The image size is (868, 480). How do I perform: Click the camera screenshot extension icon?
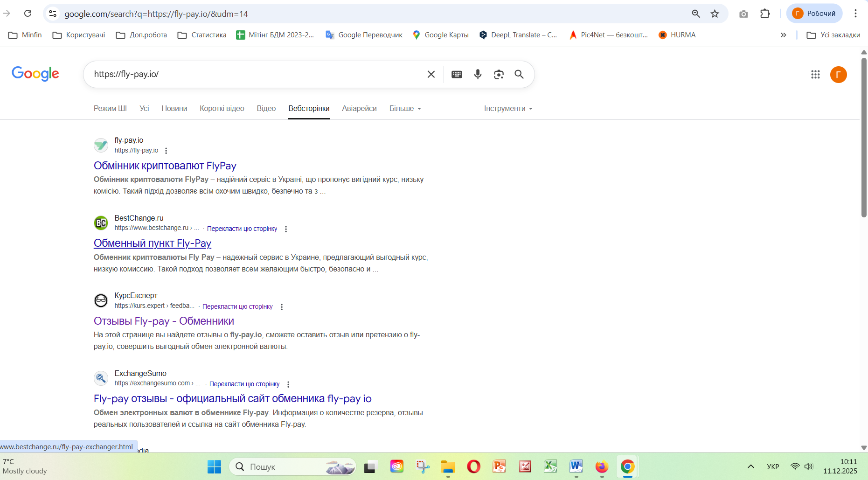tap(743, 14)
